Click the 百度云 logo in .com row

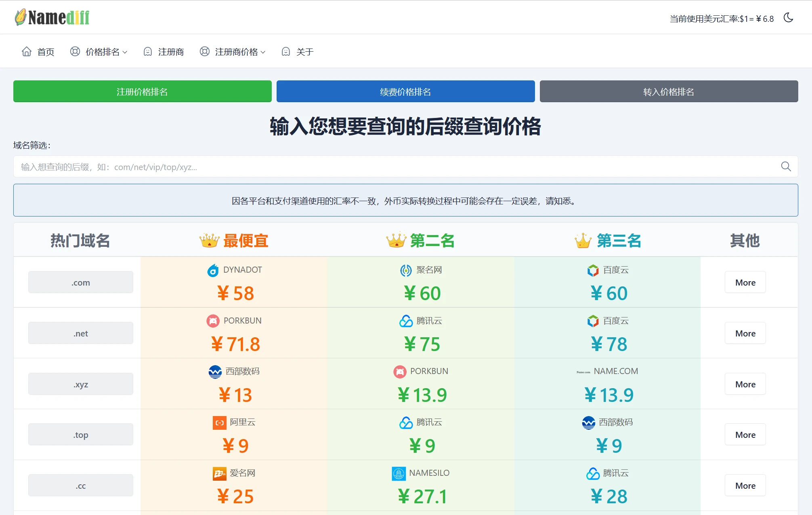click(x=593, y=270)
